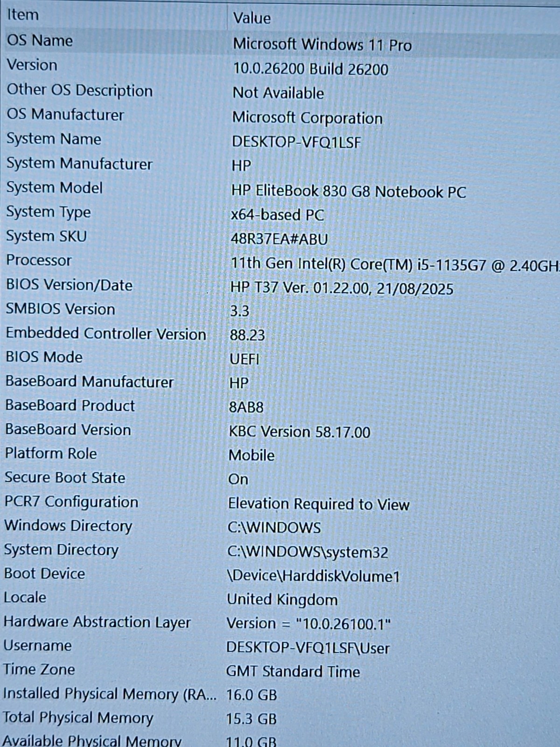Select the Total Physical Memory row label
The height and width of the screenshot is (747, 560).
point(78,718)
